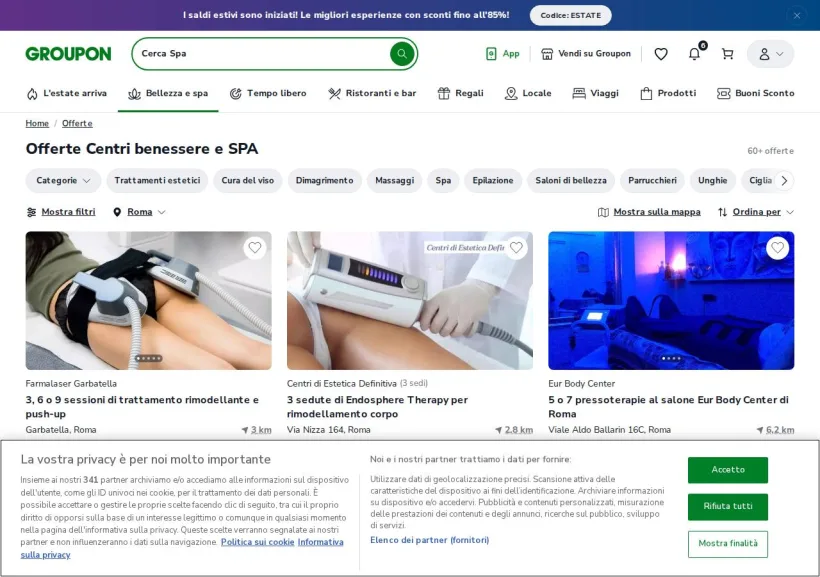Open Buoni Sconto category
Image resolution: width=820 pixels, height=577 pixels.
(755, 93)
